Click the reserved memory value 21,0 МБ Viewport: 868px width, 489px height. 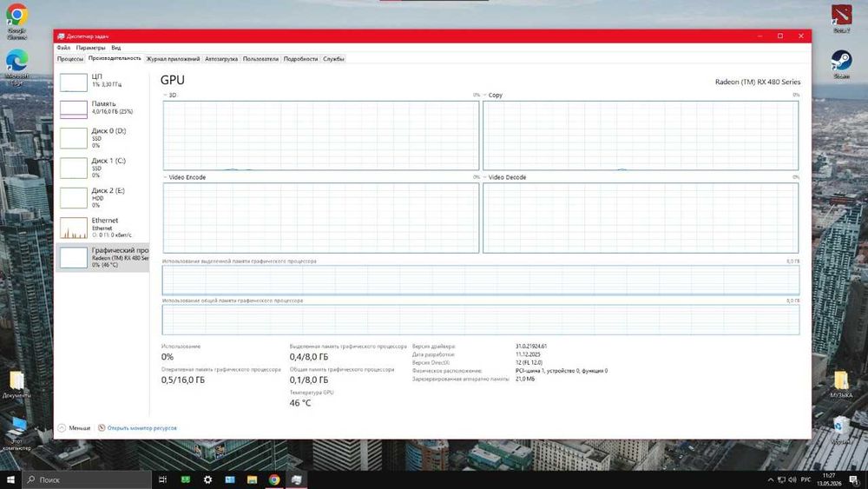pyautogui.click(x=525, y=380)
